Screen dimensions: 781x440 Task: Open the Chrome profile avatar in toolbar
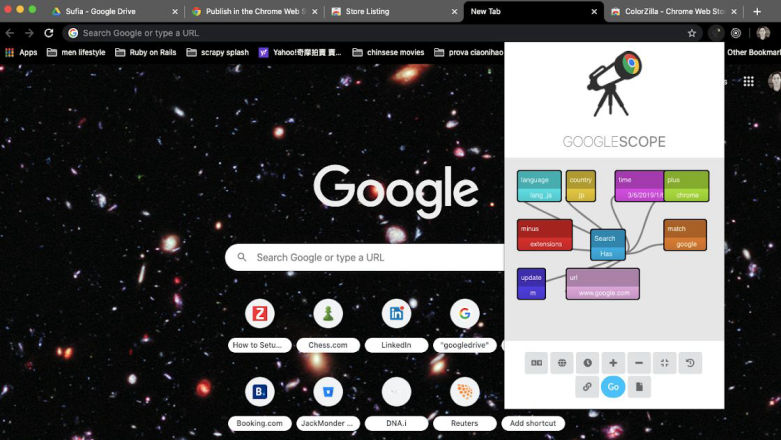coord(763,33)
